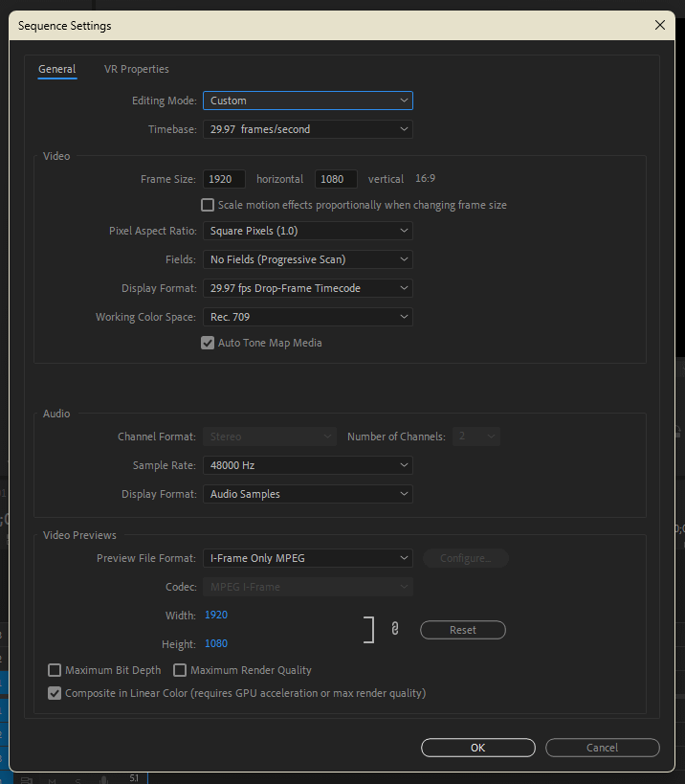Viewport: 685px width, 784px height.
Task: Uncheck Auto Tone Map Media
Action: point(208,343)
